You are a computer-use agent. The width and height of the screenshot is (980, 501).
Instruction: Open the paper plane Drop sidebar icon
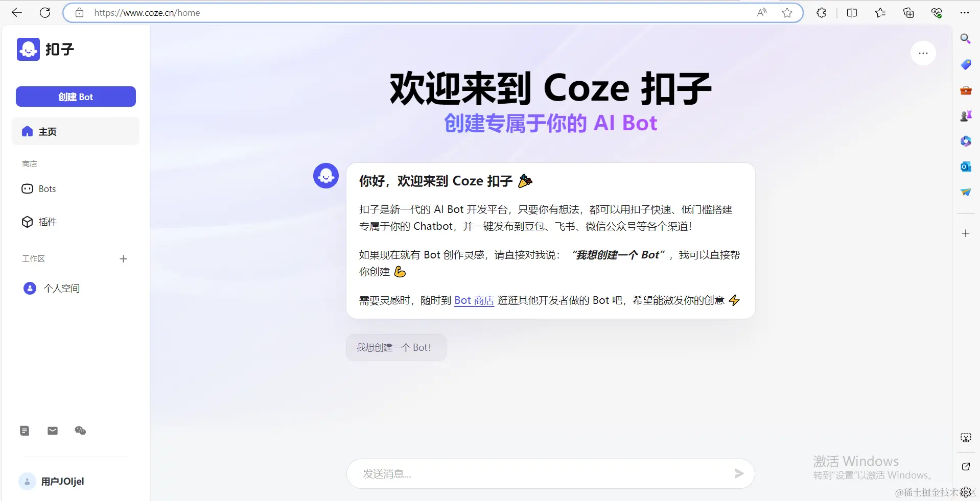[x=966, y=192]
